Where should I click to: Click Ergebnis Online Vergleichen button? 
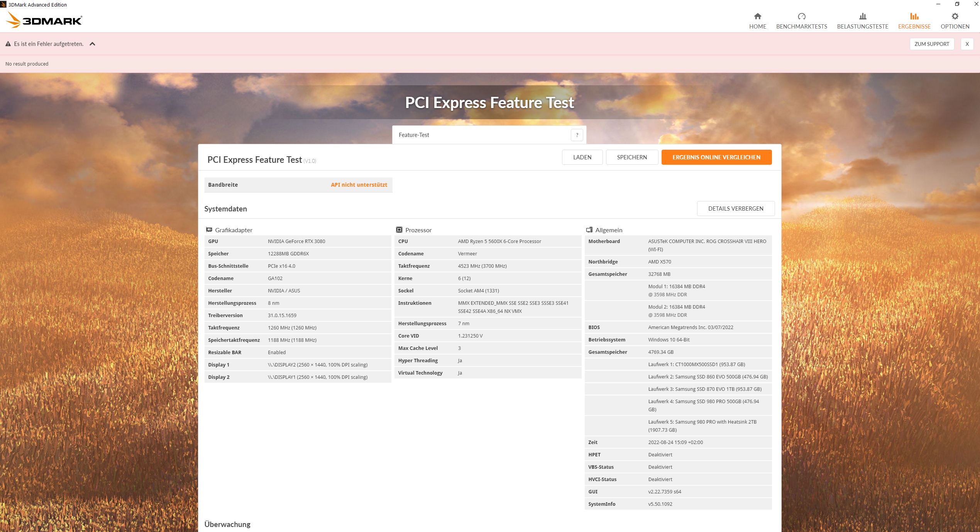point(716,157)
